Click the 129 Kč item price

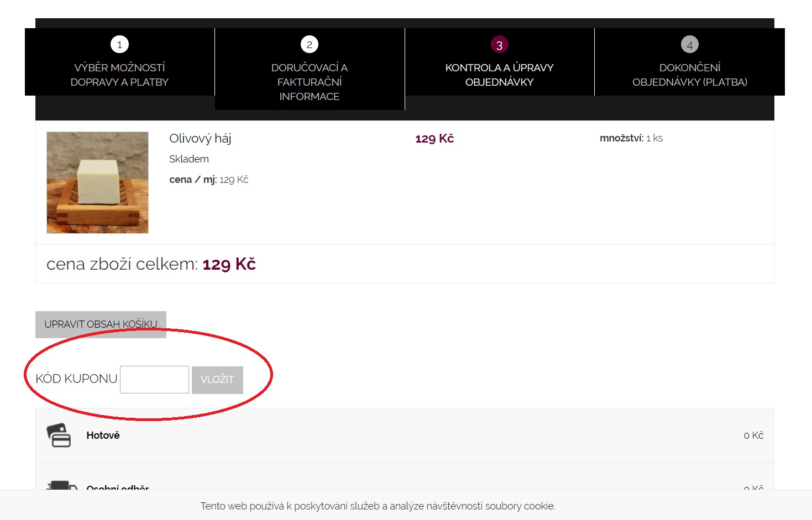tap(434, 138)
